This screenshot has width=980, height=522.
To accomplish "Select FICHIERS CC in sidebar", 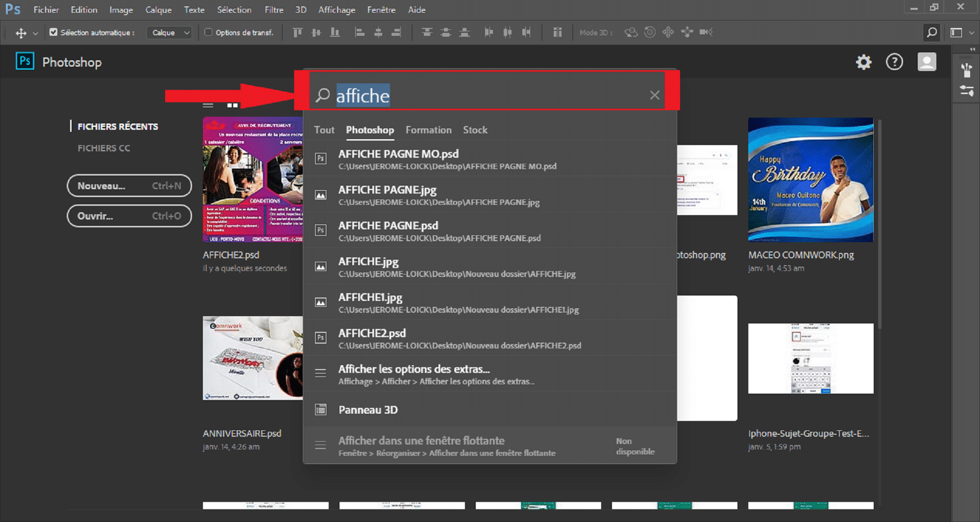I will point(104,148).
